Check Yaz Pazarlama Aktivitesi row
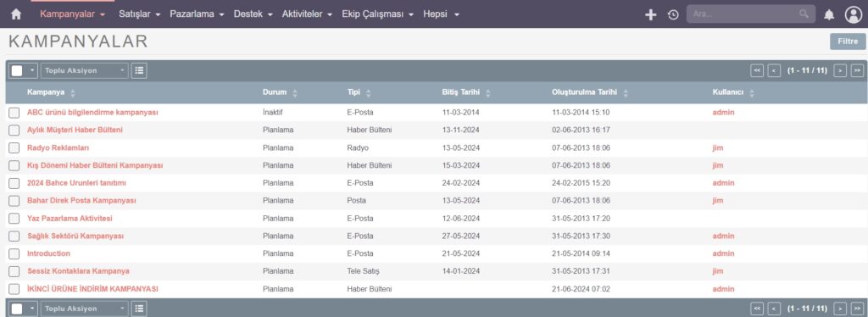Viewport: 868px width, 317px height. (14, 219)
